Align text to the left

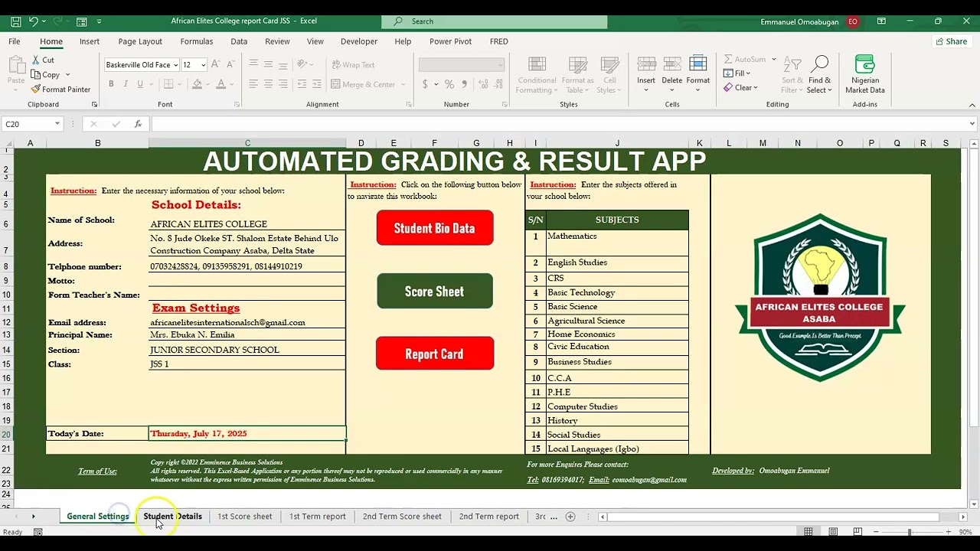(x=253, y=84)
